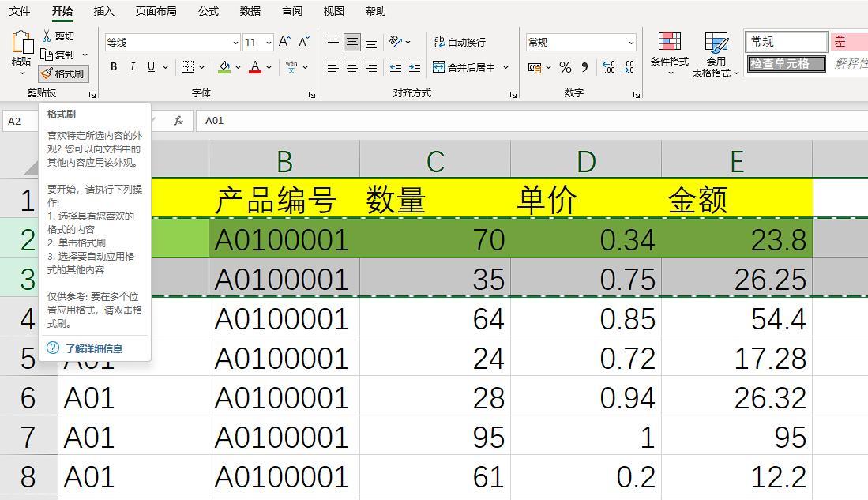Open Format as Table (套用表格格式)

coord(716,55)
